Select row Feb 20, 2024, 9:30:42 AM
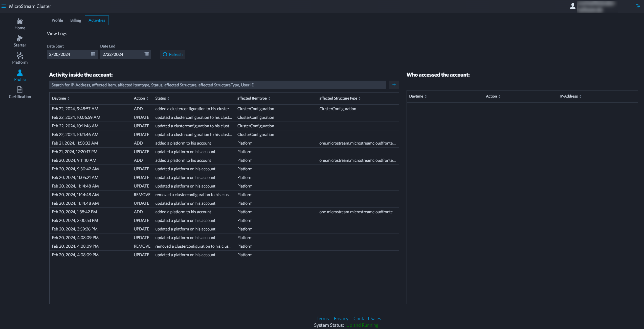This screenshot has width=644, height=329. click(224, 169)
